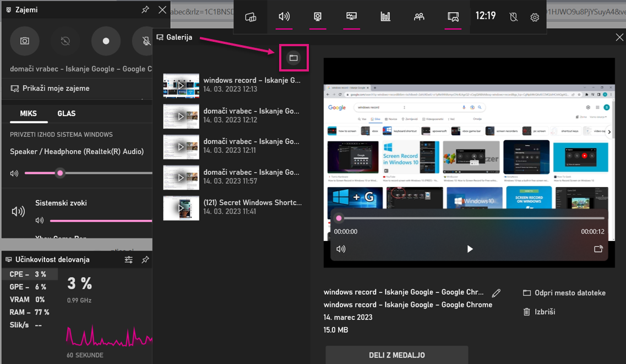Rename the capture with the pencil icon

coord(496,293)
